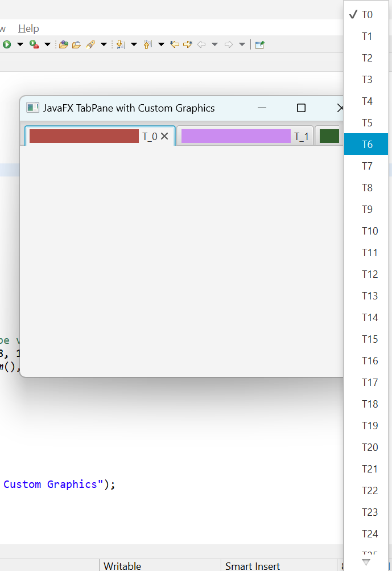Expand the Search dropdown arrow

tap(104, 44)
